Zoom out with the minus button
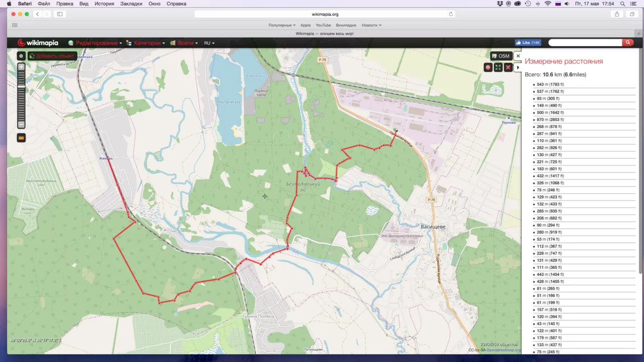The width and height of the screenshot is (644, 362). coord(21,124)
